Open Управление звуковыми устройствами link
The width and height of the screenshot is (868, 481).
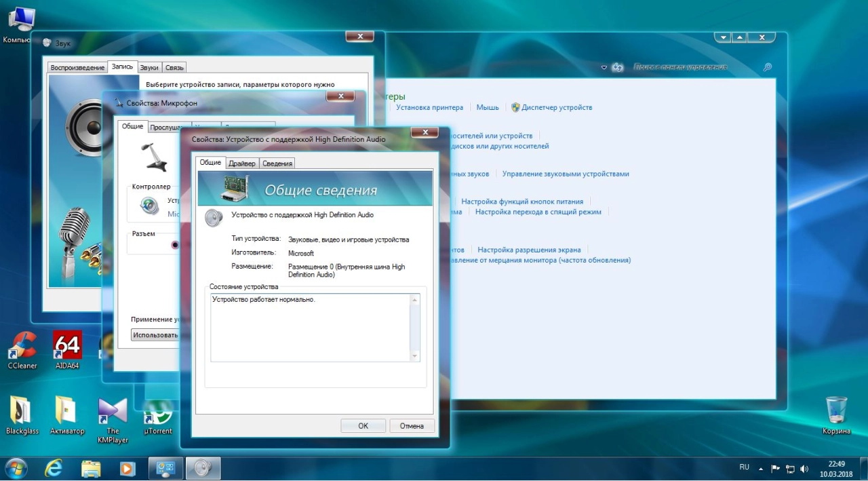click(x=566, y=174)
